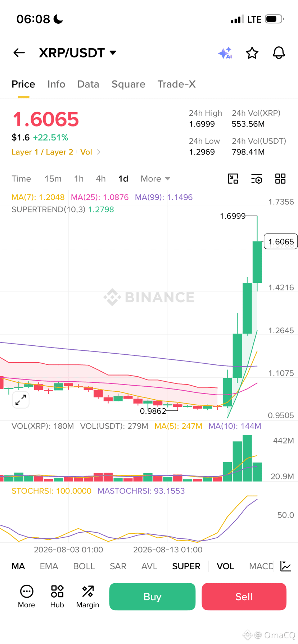Expand chart to fullscreen arrows icon
Screen dimensions: 298x644
21,400
